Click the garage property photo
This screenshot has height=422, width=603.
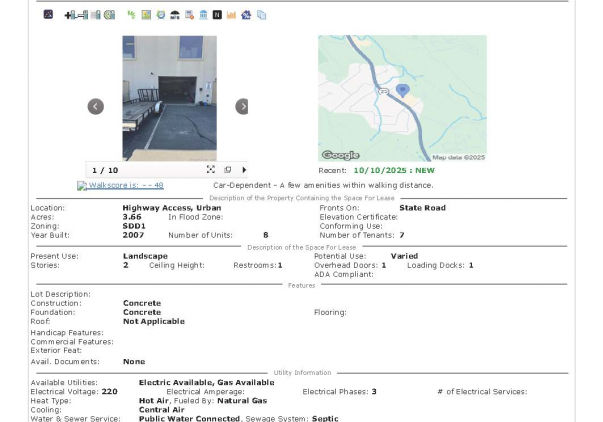pyautogui.click(x=169, y=98)
